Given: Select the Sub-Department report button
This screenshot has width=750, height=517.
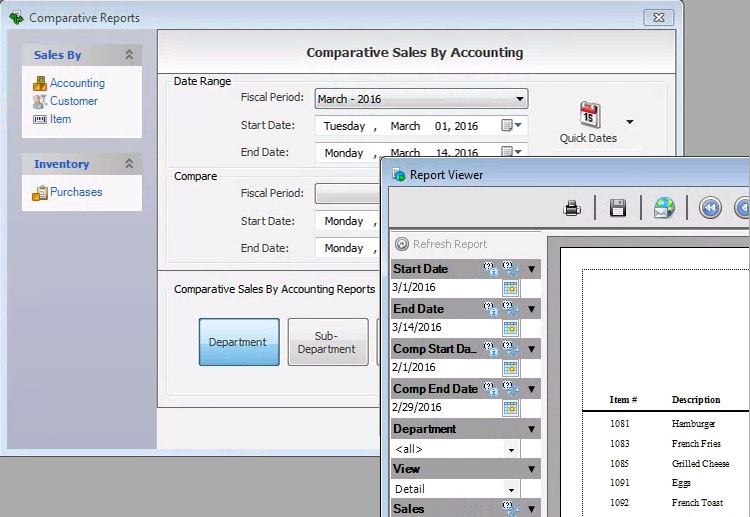Looking at the screenshot, I should [328, 342].
